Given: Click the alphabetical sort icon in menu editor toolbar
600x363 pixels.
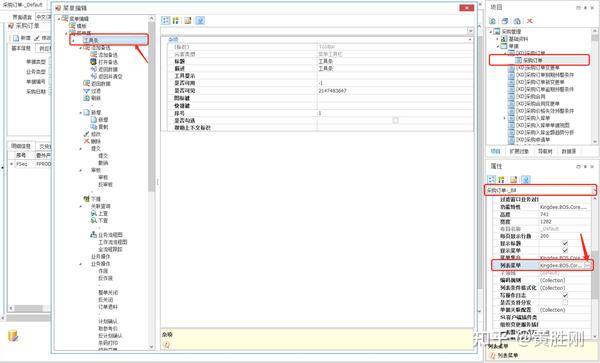Looking at the screenshot, I should pyautogui.click(x=176, y=21).
